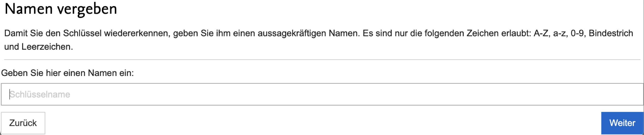Click the word 'Leerzeichen' in the description
This screenshot has width=644, height=135.
pos(46,47)
